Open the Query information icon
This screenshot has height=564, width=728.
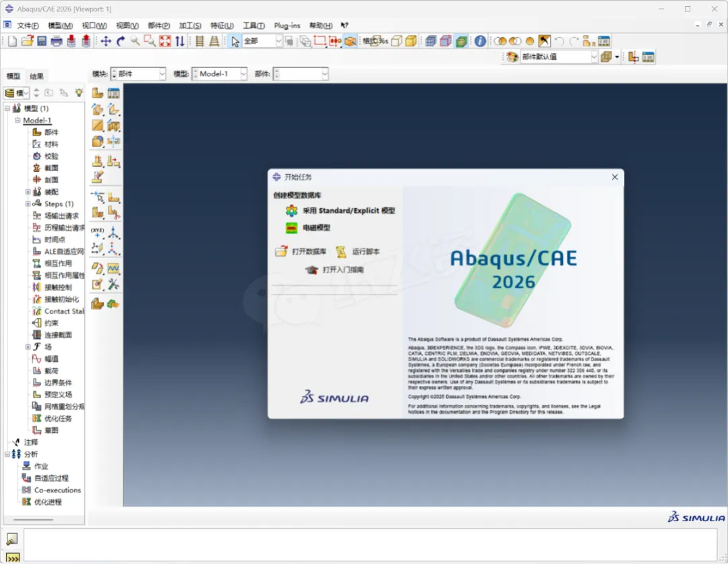[480, 41]
